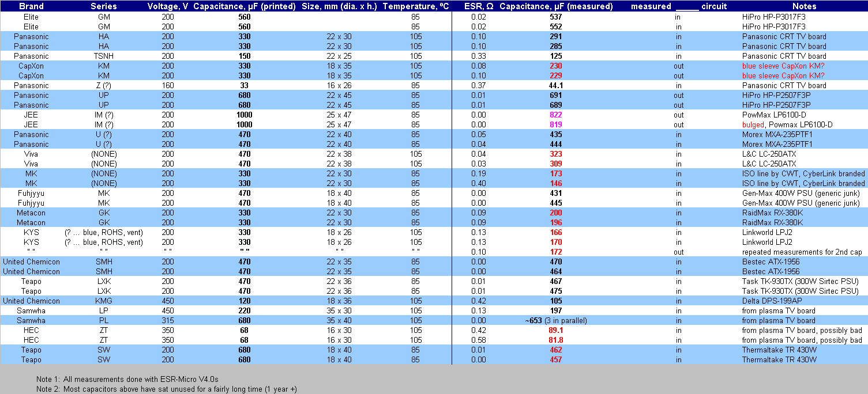The height and width of the screenshot is (394, 868).
Task: Select the 'ESR, Ω' header cell
Action: pyautogui.click(x=479, y=6)
